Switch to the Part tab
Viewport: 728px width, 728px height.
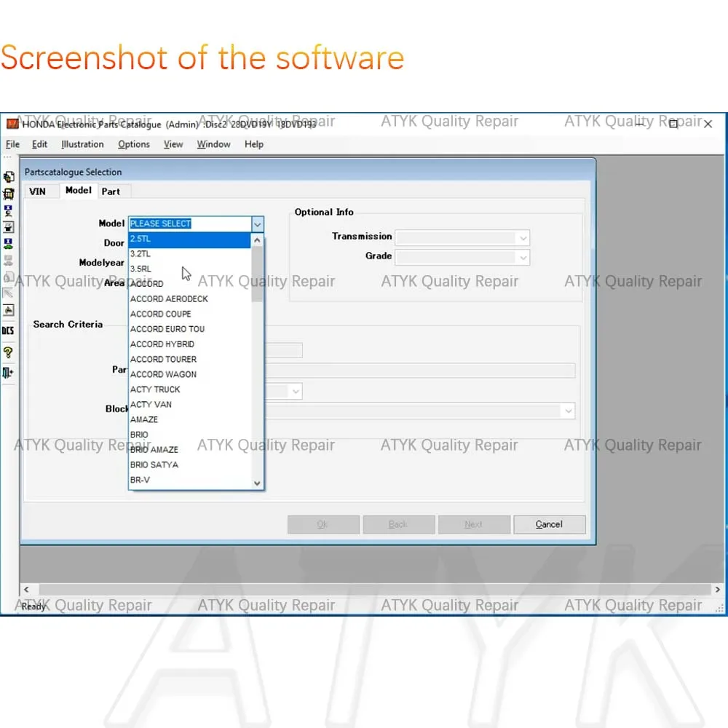click(x=111, y=191)
